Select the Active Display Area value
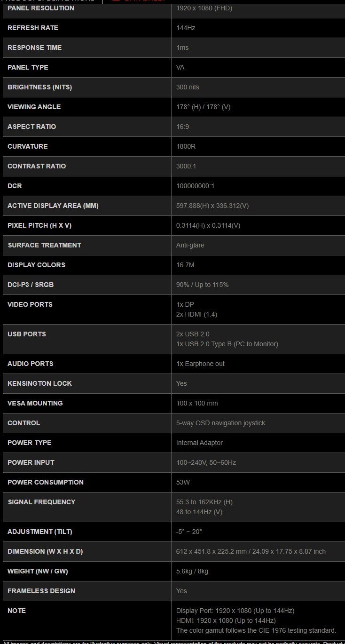This screenshot has width=345, height=644. click(x=212, y=206)
